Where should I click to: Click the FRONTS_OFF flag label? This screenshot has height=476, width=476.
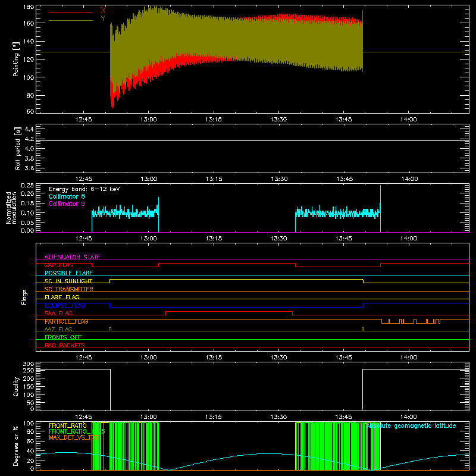point(63,337)
